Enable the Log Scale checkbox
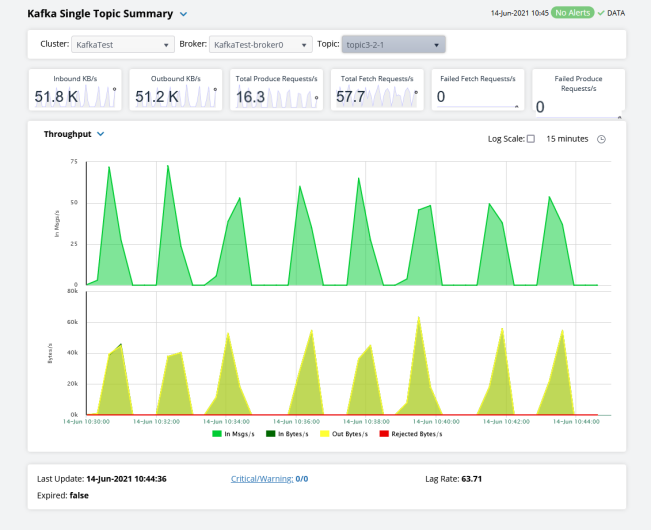Image resolution: width=651 pixels, height=530 pixels. point(531,139)
